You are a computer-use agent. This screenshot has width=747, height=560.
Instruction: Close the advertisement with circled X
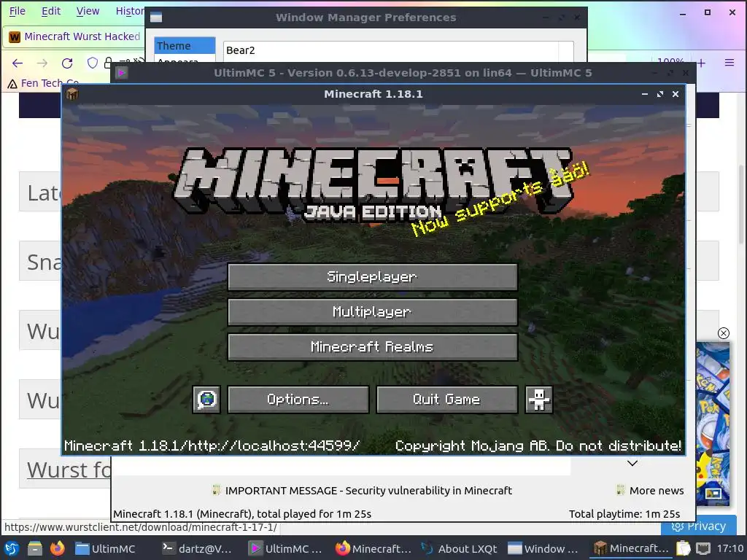723,333
